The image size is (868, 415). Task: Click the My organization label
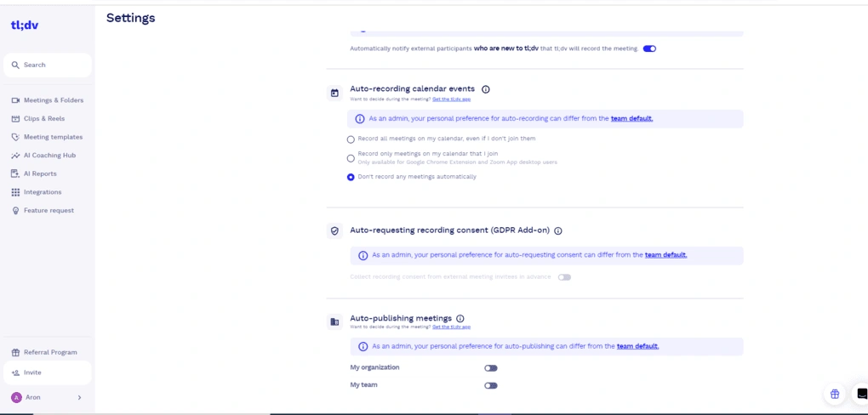click(x=374, y=367)
